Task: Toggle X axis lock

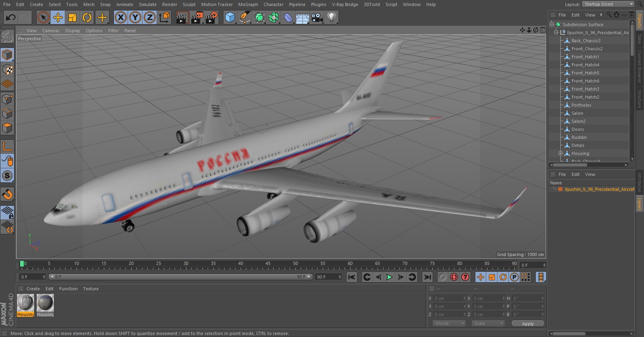Action: tap(120, 17)
